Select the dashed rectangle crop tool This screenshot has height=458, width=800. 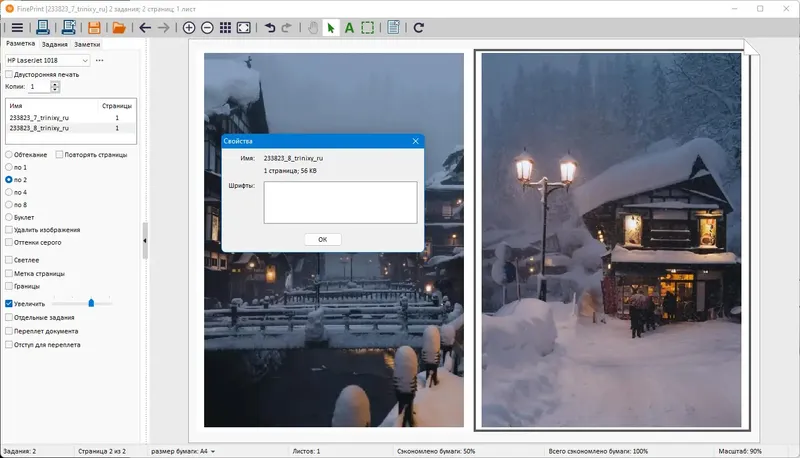tap(367, 28)
